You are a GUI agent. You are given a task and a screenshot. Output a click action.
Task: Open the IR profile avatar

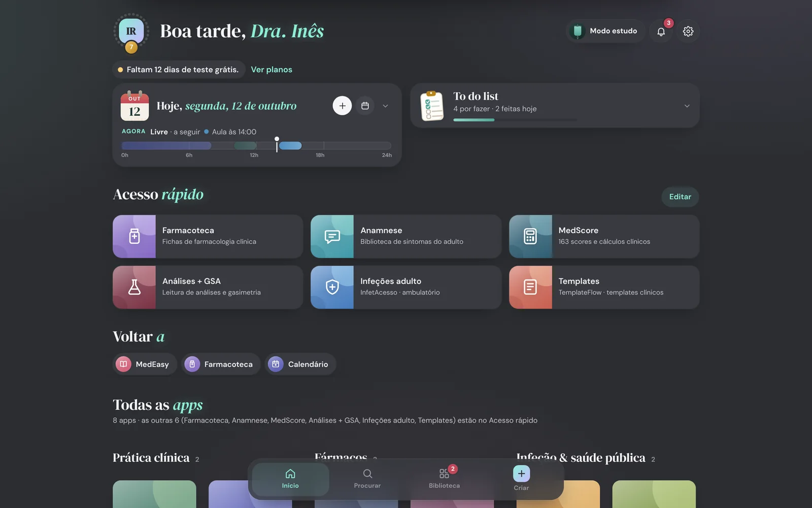click(x=131, y=31)
